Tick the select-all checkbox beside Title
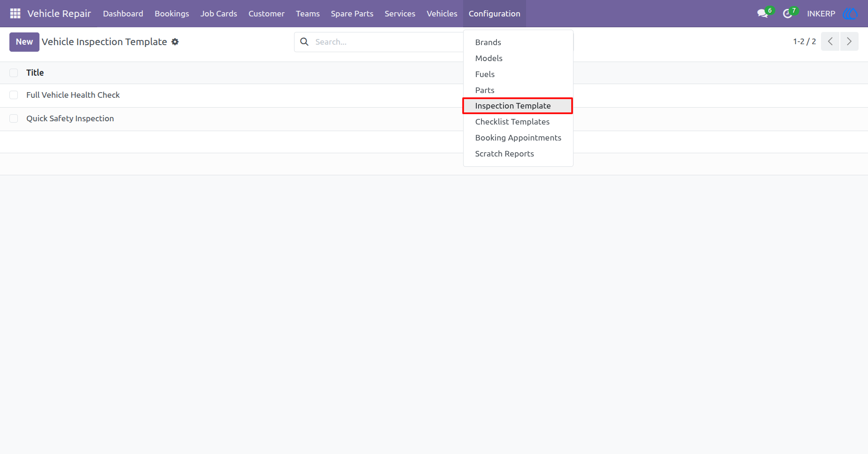The width and height of the screenshot is (868, 454). coord(14,73)
